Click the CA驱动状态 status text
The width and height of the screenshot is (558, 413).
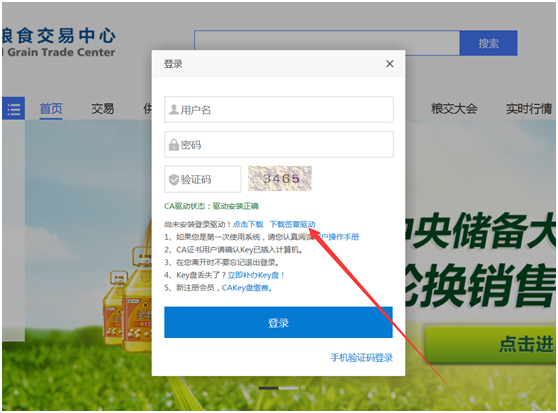[x=211, y=206]
